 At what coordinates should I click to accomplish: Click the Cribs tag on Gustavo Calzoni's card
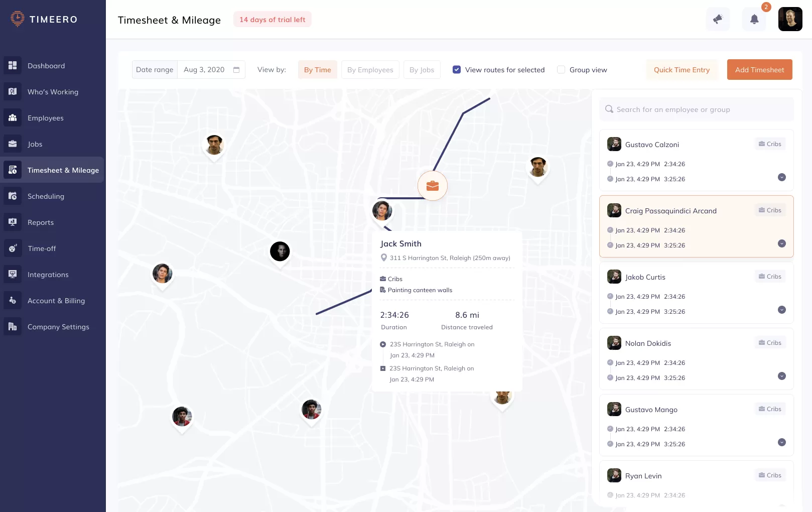pyautogui.click(x=770, y=144)
